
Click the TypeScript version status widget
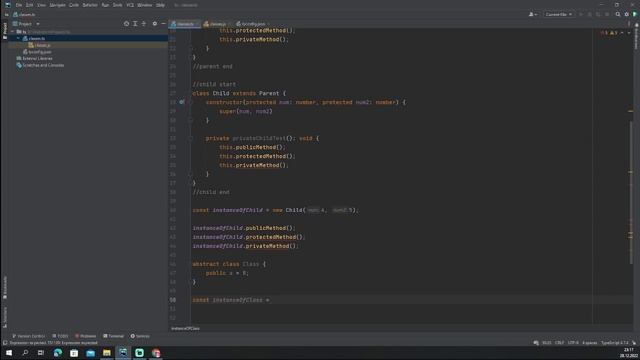pyautogui.click(x=614, y=343)
